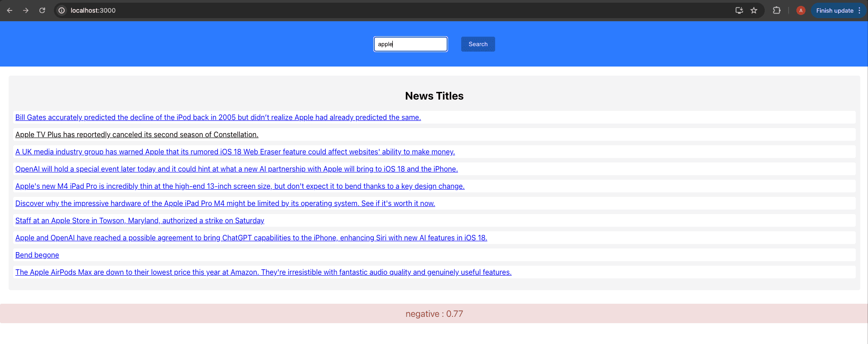Click the News Titles heading

point(434,96)
